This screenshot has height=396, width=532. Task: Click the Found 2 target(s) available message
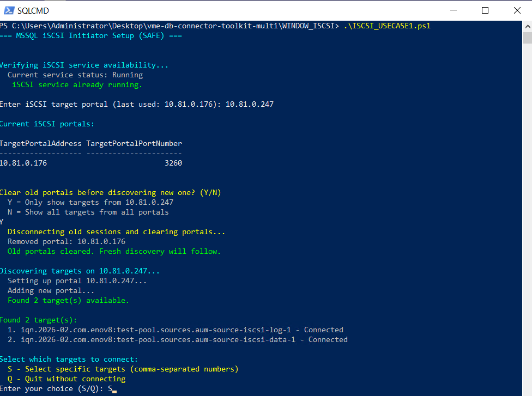68,300
